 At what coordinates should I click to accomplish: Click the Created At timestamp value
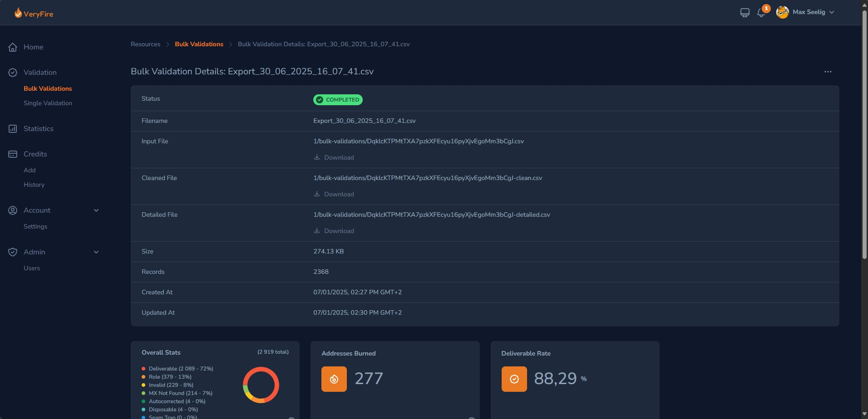pyautogui.click(x=357, y=292)
